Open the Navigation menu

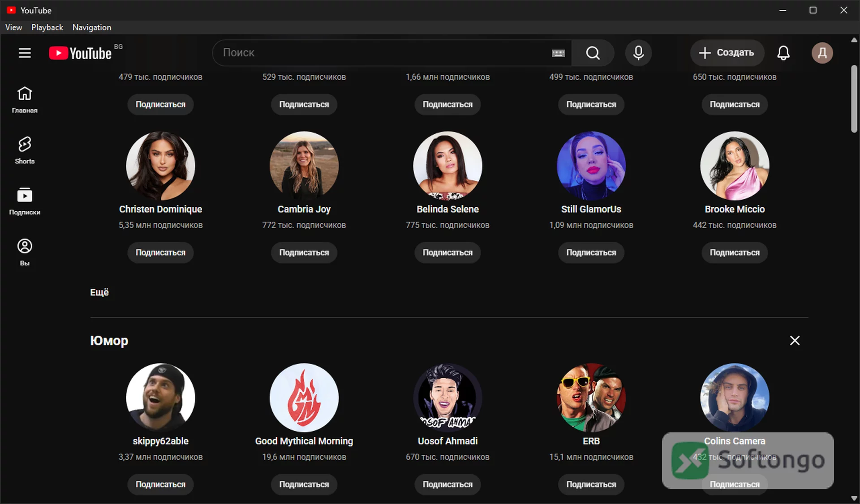coord(92,27)
